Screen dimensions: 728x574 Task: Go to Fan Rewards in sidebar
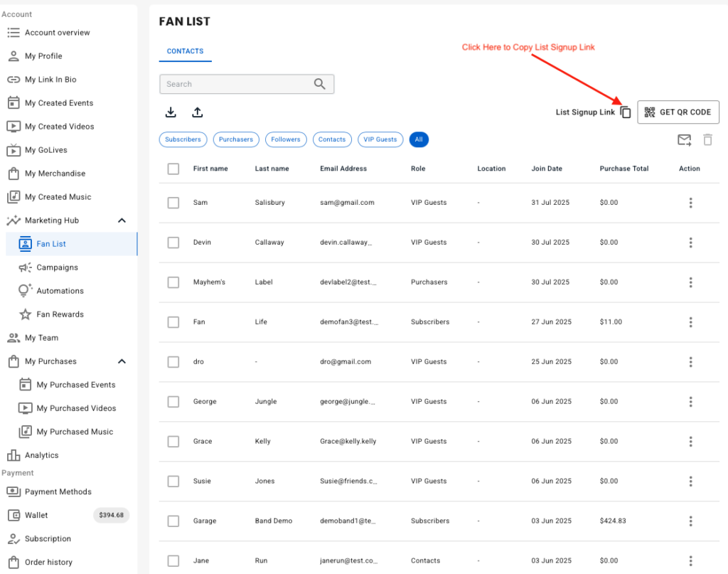(x=60, y=314)
